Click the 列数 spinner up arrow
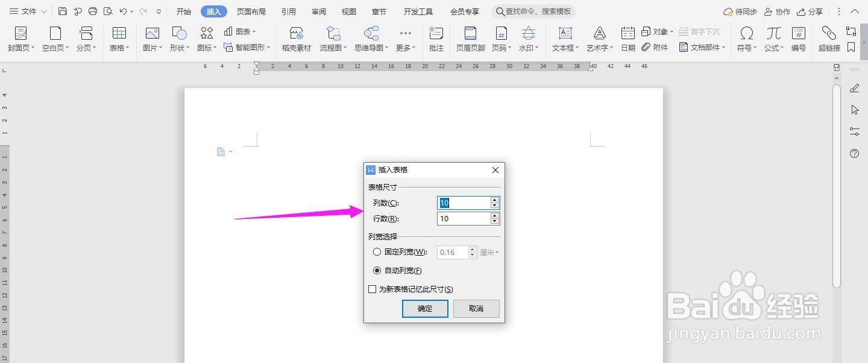This screenshot has width=868, height=363. (x=495, y=200)
